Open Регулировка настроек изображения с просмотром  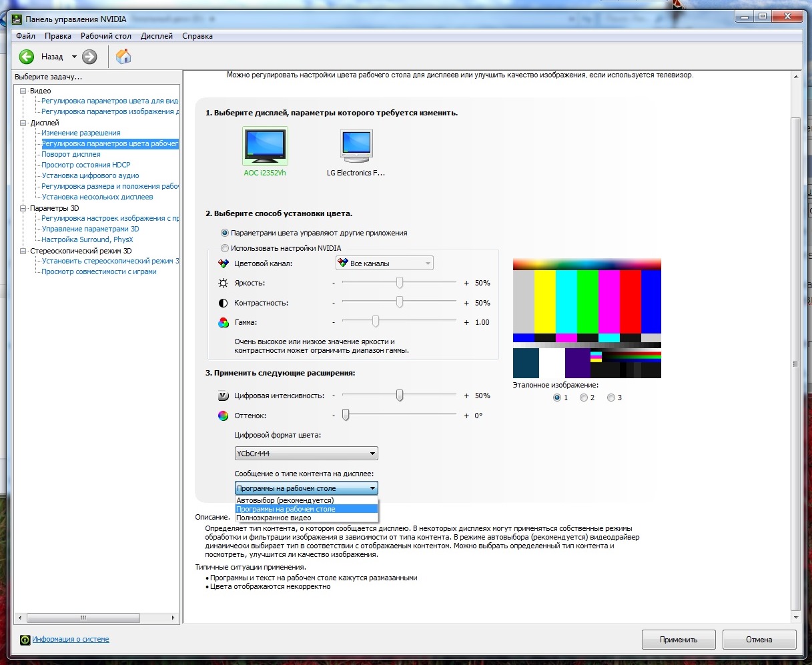pyautogui.click(x=110, y=218)
